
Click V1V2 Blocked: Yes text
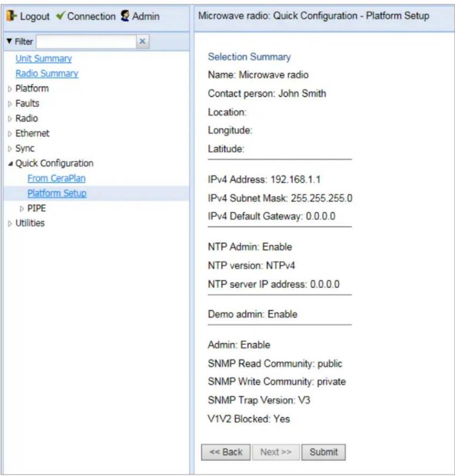coord(249,419)
